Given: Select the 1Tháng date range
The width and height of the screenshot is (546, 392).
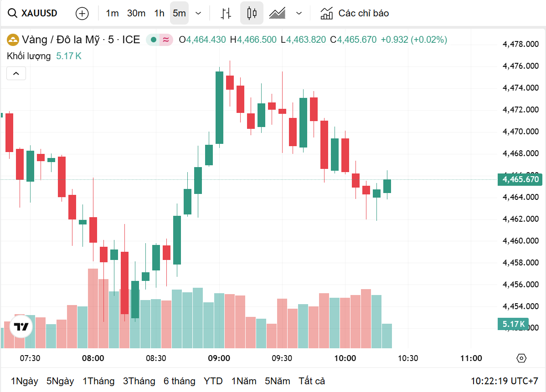Looking at the screenshot, I should click(x=98, y=381).
